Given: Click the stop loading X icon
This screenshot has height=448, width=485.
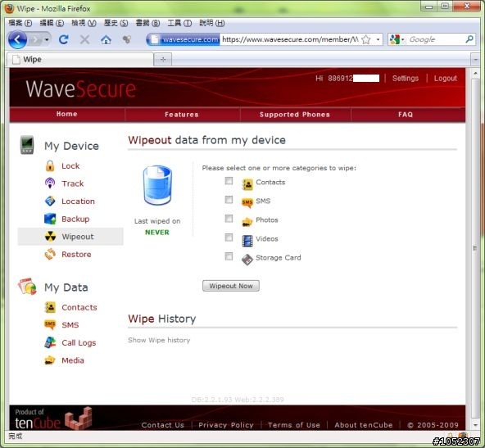Looking at the screenshot, I should click(84, 39).
